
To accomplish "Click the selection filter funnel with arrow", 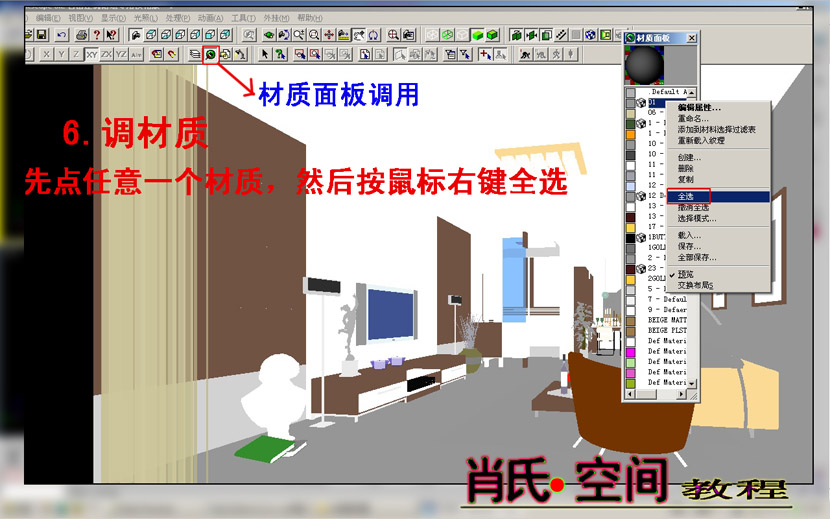I will coord(465,55).
